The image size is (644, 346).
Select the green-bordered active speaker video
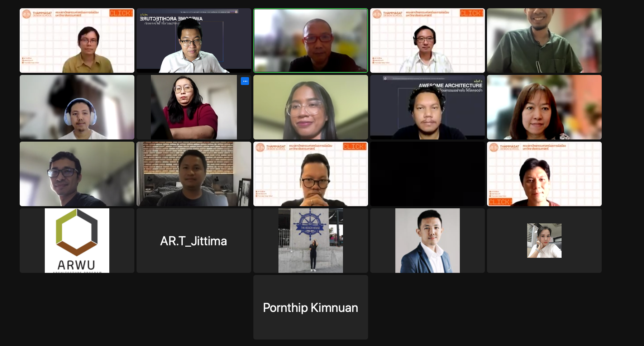(x=311, y=41)
